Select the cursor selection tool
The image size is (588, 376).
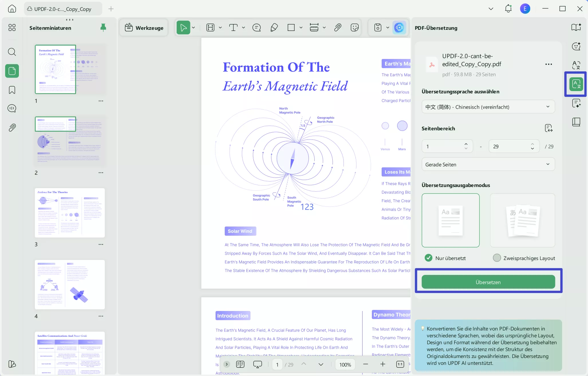coord(183,27)
